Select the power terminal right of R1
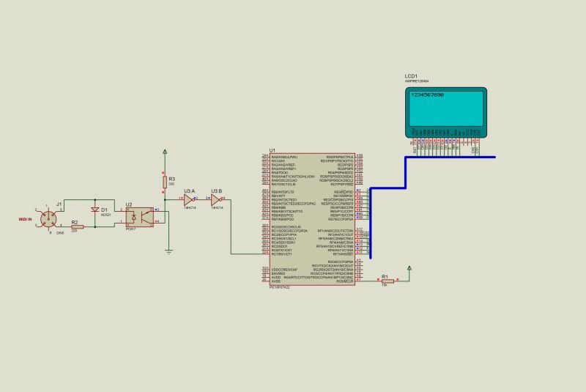This screenshot has width=586, height=392. (x=409, y=270)
